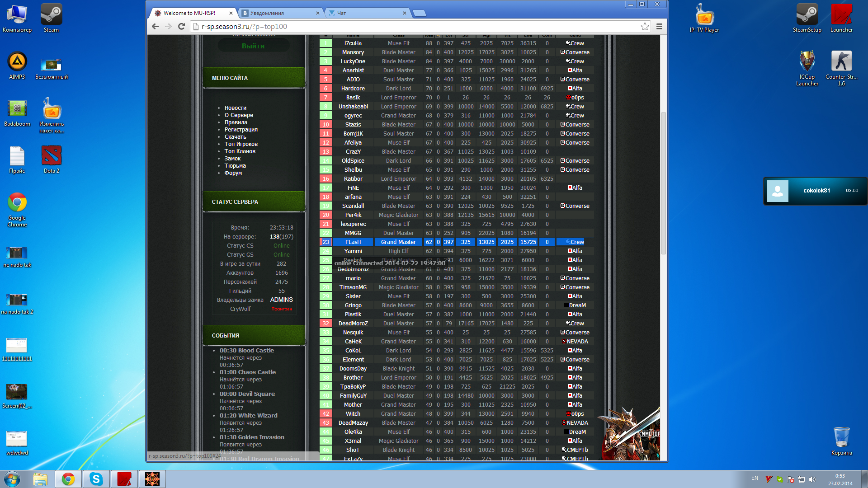Open the Регистрация link
This screenshot has width=868, height=488.
[x=241, y=130]
